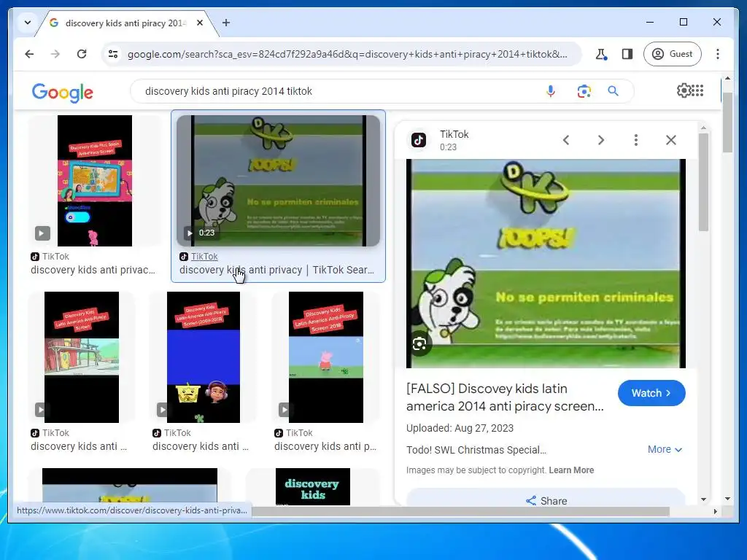Screen dimensions: 747x560
Task: Expand description with More chevron
Action: (x=665, y=449)
